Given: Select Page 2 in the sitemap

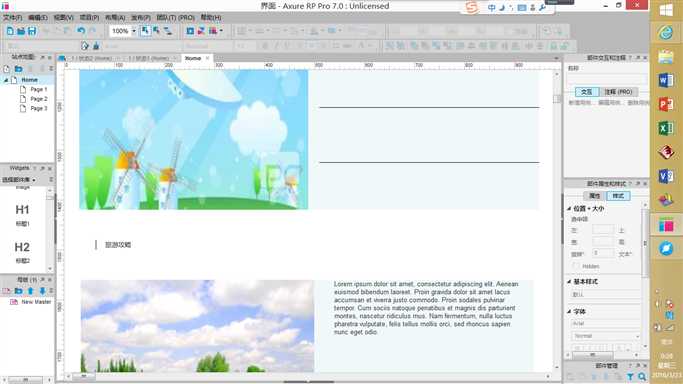Looking at the screenshot, I should (39, 99).
